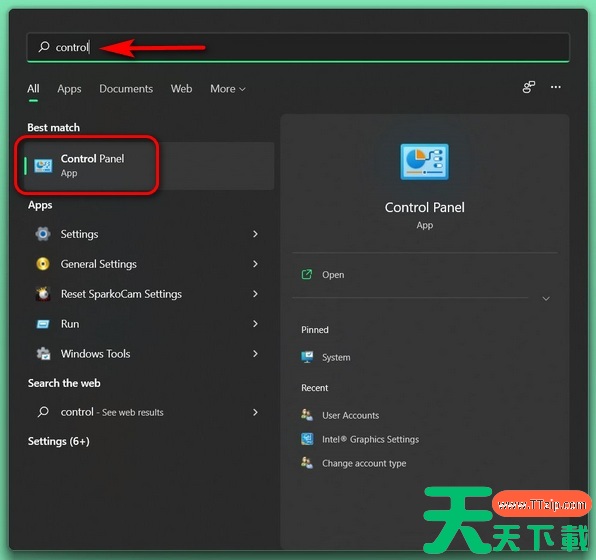
Task: Click the System monitor icon
Action: tap(307, 357)
